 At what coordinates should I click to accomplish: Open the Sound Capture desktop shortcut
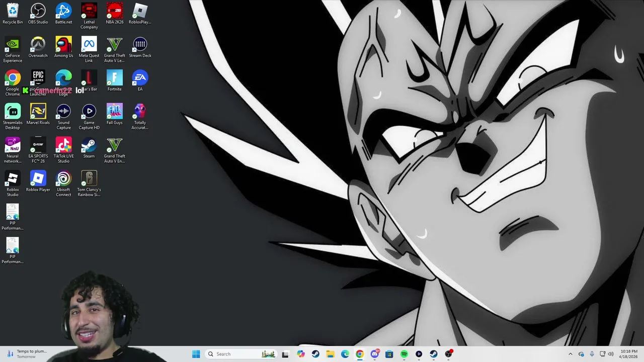click(x=63, y=117)
